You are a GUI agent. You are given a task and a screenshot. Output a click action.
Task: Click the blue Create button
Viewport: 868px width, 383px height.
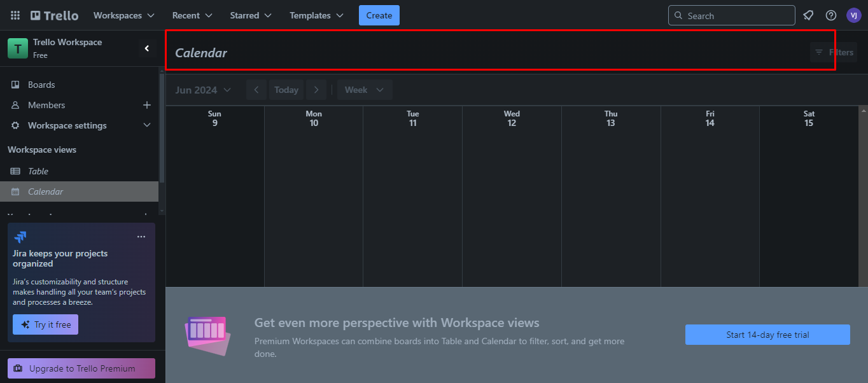point(379,15)
